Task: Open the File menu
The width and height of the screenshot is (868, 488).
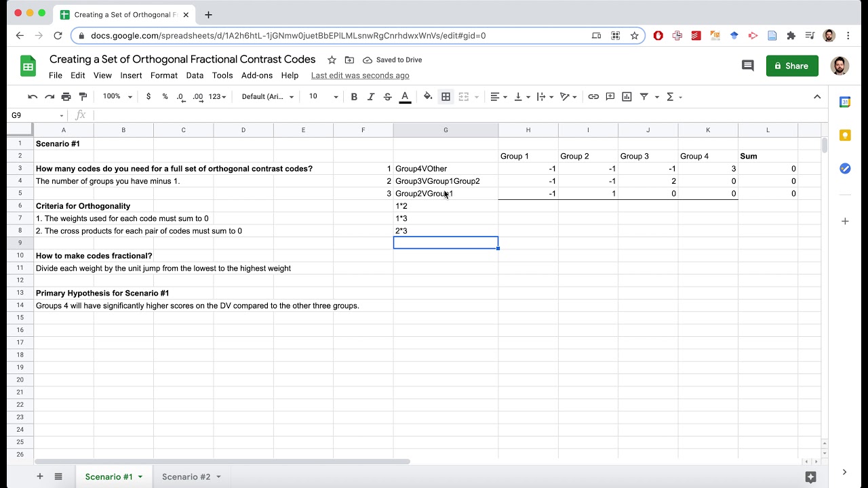Action: 56,75
